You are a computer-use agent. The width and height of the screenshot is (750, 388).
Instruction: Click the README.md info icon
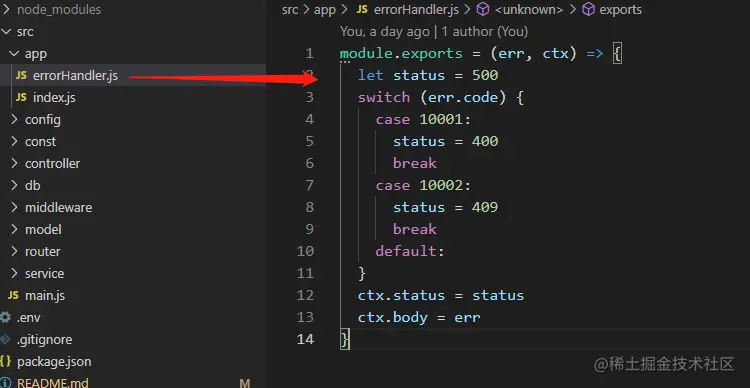pyautogui.click(x=5, y=383)
